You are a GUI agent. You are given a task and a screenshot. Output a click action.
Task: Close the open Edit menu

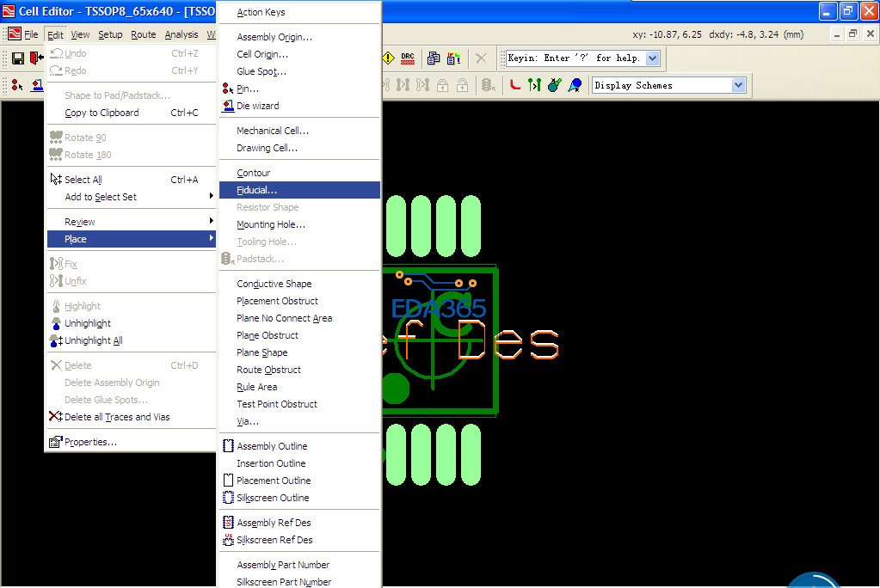pyautogui.click(x=55, y=34)
